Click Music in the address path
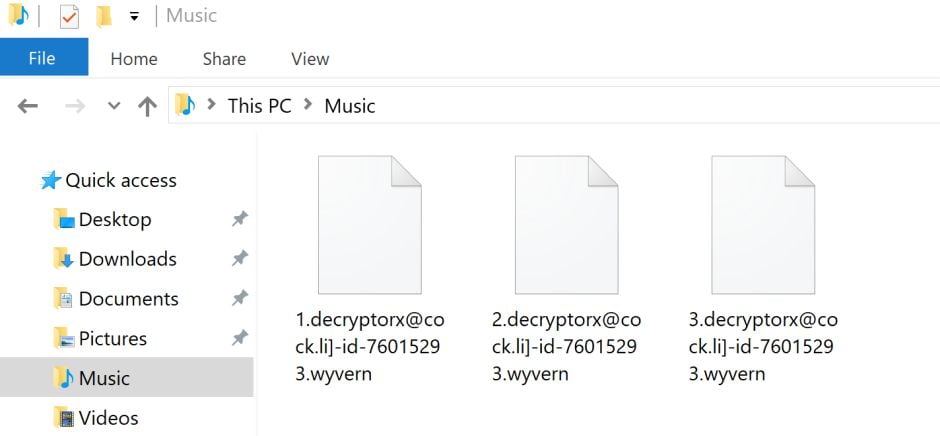Screen dimensions: 940x436 tap(350, 106)
